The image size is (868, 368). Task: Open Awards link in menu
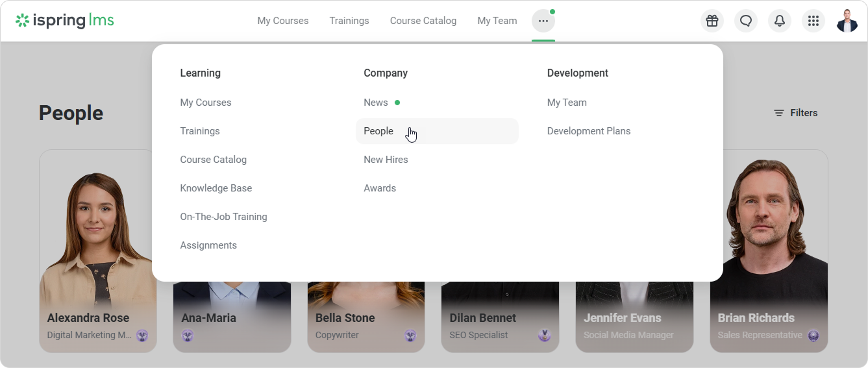[380, 188]
